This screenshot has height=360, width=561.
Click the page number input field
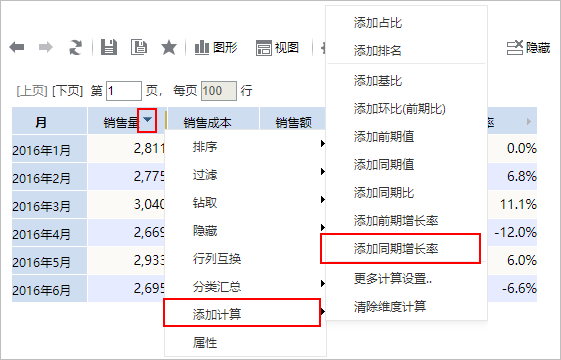(124, 91)
